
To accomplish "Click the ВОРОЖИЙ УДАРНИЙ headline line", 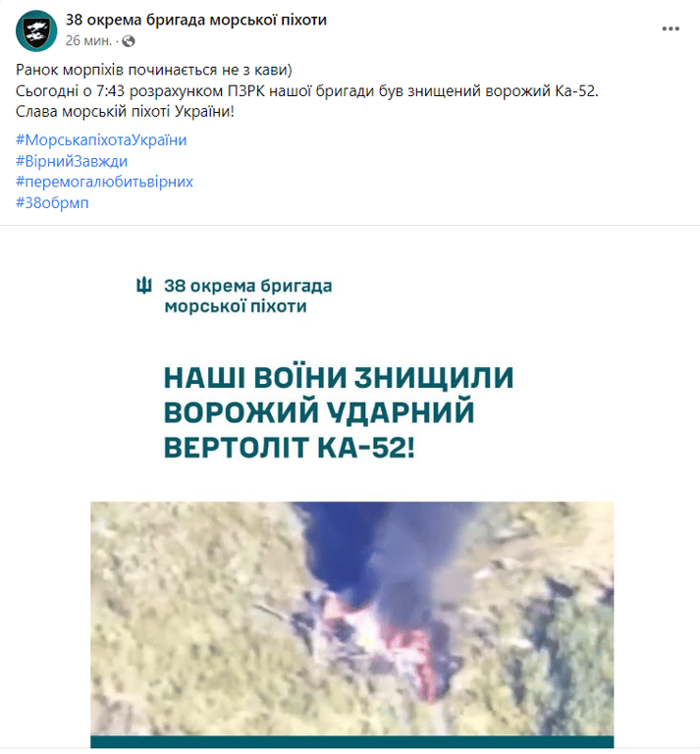I will click(319, 412).
